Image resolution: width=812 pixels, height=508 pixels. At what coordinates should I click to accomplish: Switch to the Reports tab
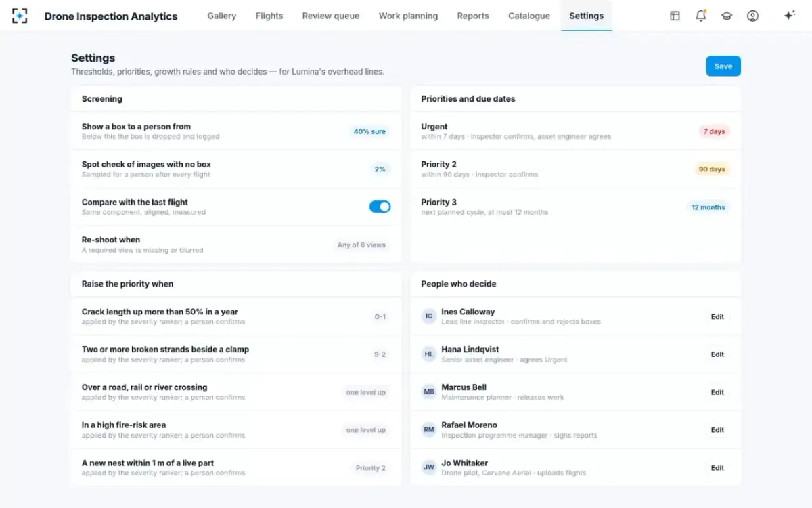[473, 16]
